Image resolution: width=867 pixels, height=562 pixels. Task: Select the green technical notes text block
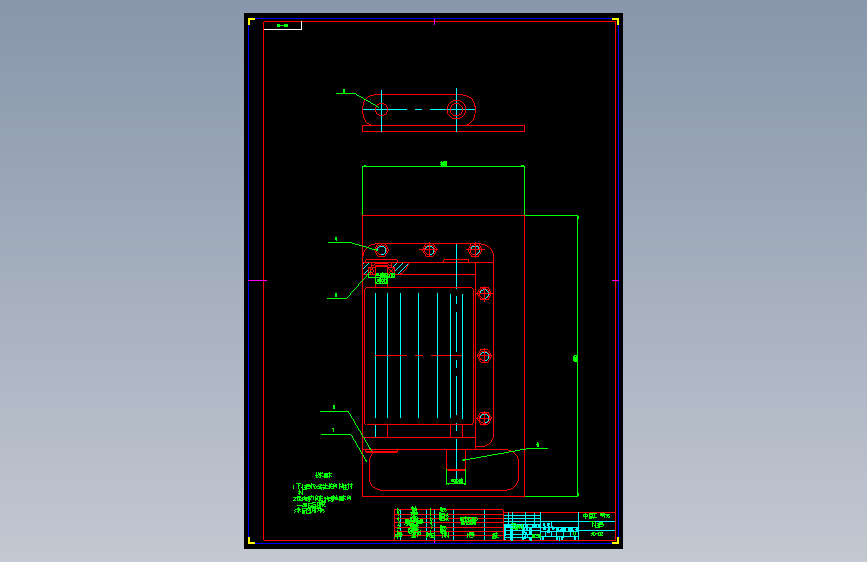(x=322, y=493)
